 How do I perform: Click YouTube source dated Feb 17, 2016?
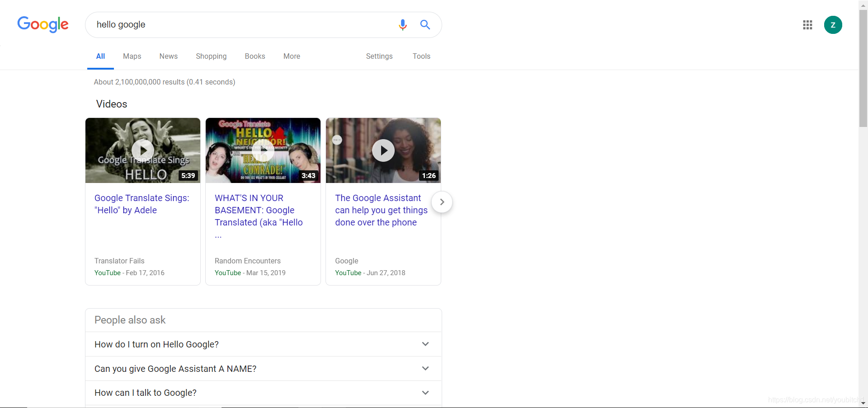[108, 273]
